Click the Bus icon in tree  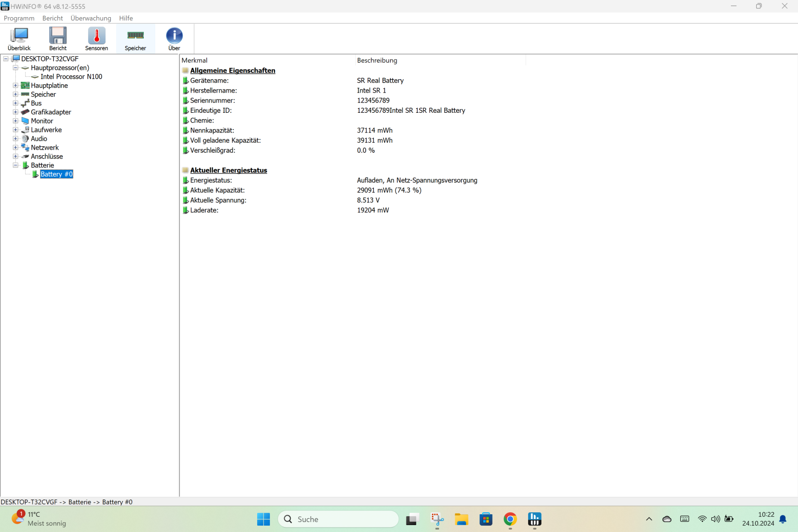coord(25,103)
